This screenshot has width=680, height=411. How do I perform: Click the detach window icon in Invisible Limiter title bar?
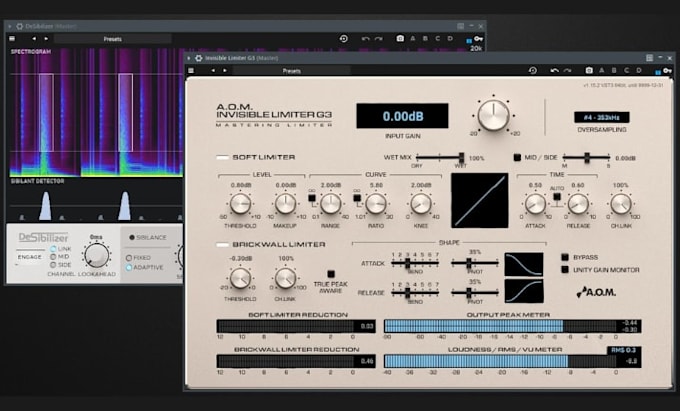tap(649, 58)
